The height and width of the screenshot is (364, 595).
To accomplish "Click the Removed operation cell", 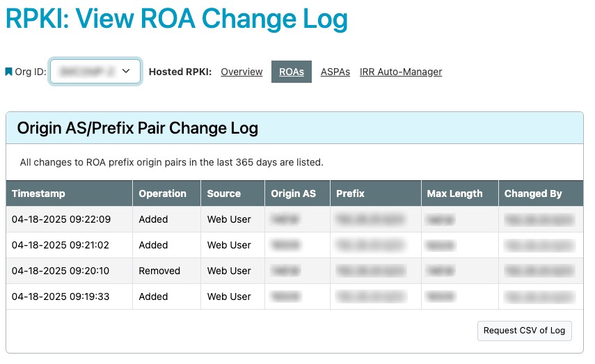I will (x=159, y=271).
